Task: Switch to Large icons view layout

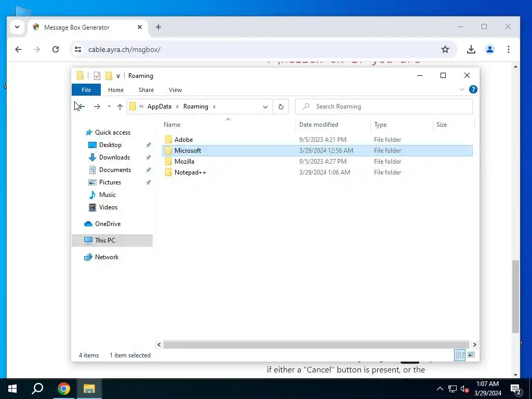Action: click(471, 355)
